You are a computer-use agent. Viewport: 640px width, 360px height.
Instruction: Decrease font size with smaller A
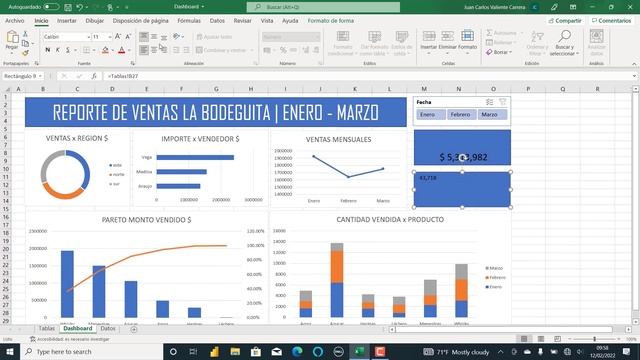(x=128, y=37)
